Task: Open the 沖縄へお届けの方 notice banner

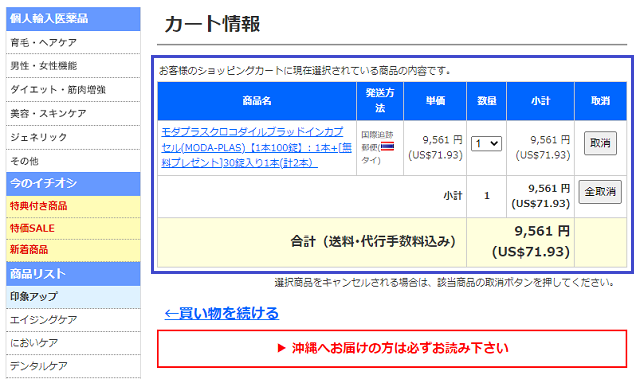Action: point(392,348)
